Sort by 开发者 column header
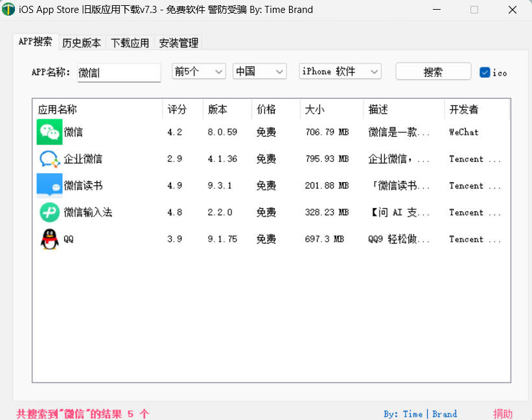 pos(477,110)
